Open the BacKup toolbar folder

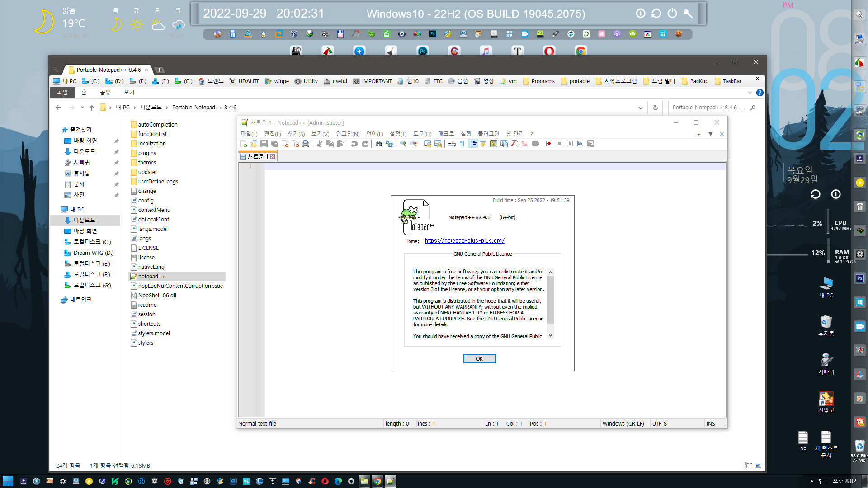pyautogui.click(x=695, y=81)
